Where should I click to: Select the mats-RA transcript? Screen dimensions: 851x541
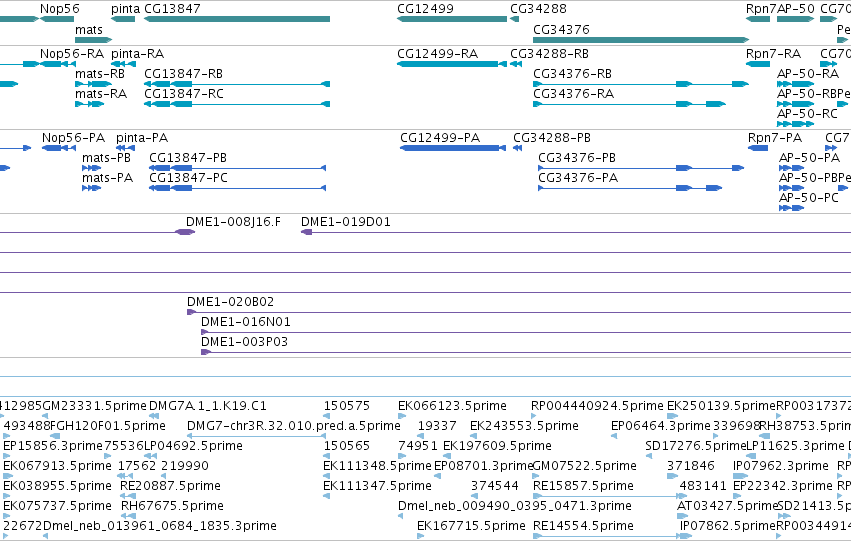coord(89,104)
